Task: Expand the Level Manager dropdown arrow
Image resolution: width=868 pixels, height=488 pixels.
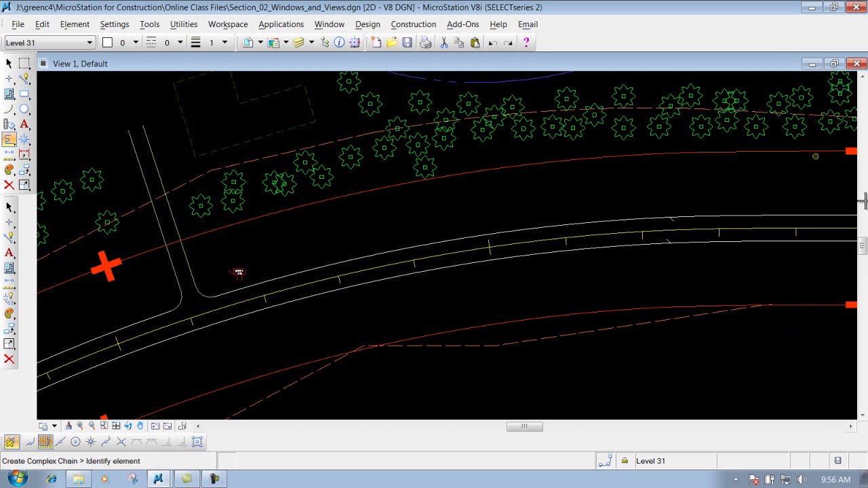Action: click(311, 43)
